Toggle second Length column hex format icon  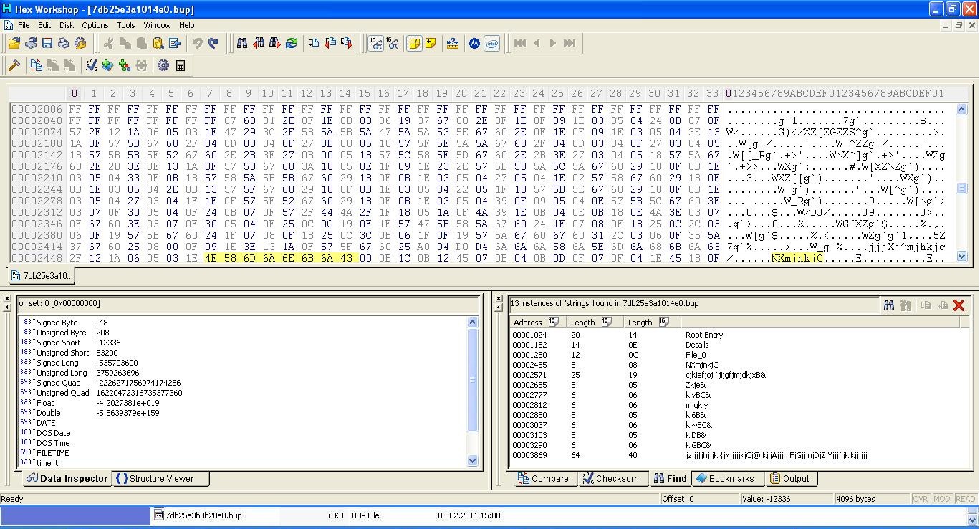click(x=663, y=322)
